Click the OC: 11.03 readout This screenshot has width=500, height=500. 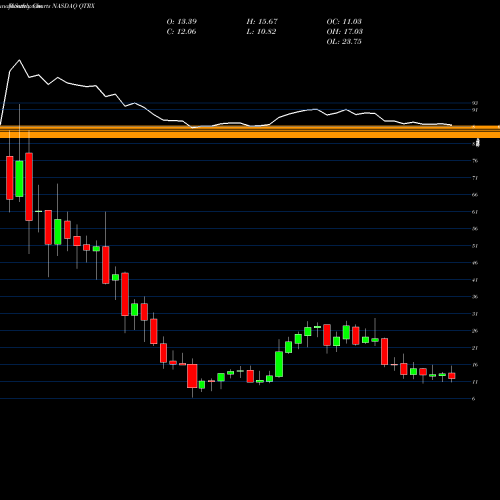tap(344, 22)
